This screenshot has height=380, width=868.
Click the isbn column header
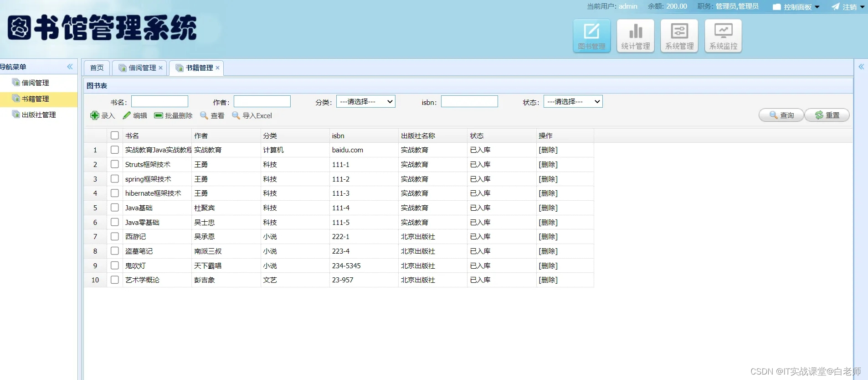click(364, 135)
